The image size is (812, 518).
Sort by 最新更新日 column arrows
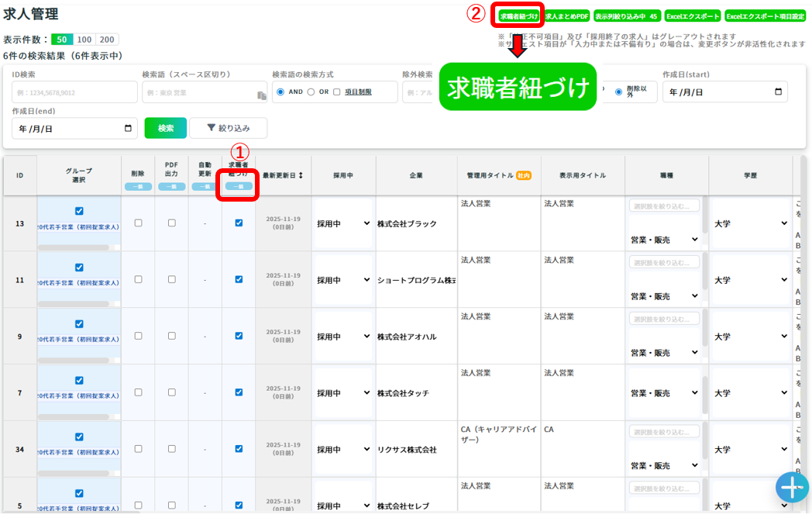(x=300, y=175)
